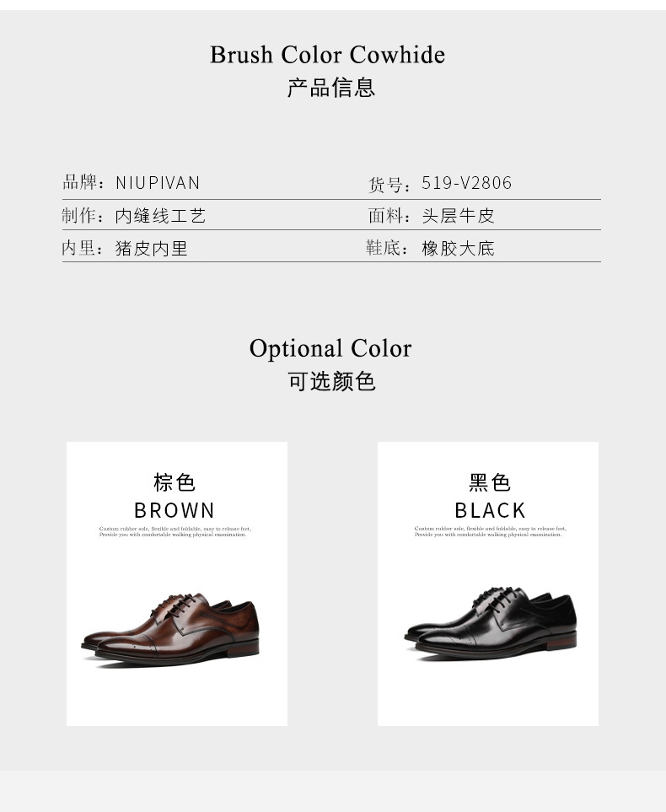Select the NIUPIVAN brand text
The height and width of the screenshot is (812, 666).
158,183
